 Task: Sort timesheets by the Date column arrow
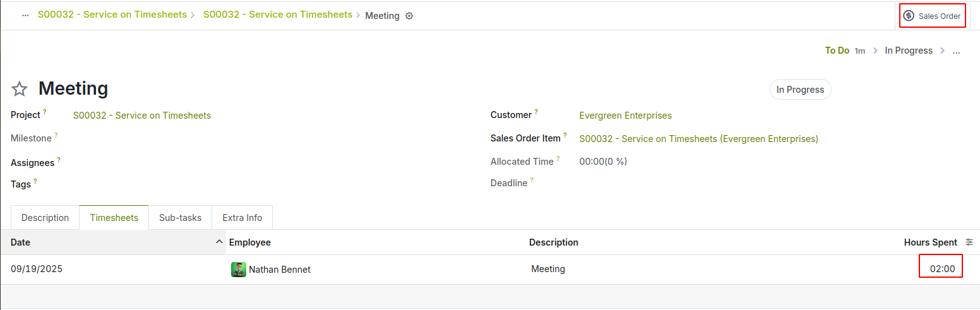pos(219,242)
